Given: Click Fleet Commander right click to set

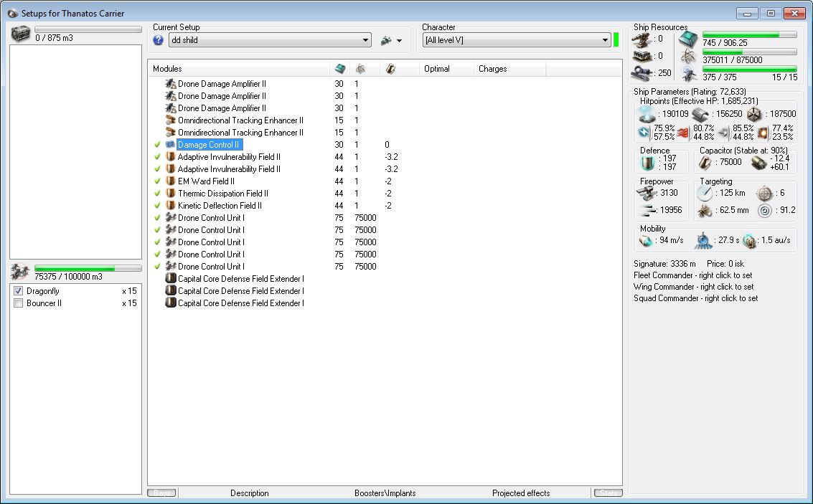Looking at the screenshot, I should (692, 275).
